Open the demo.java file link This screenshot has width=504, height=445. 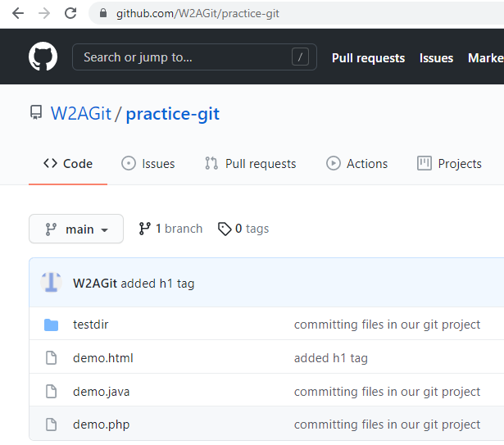(102, 392)
